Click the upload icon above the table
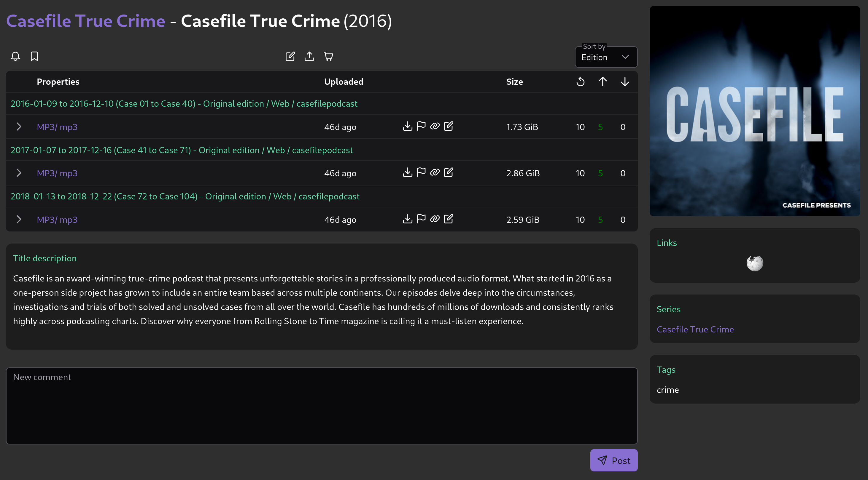Image resolution: width=868 pixels, height=480 pixels. [x=309, y=56]
